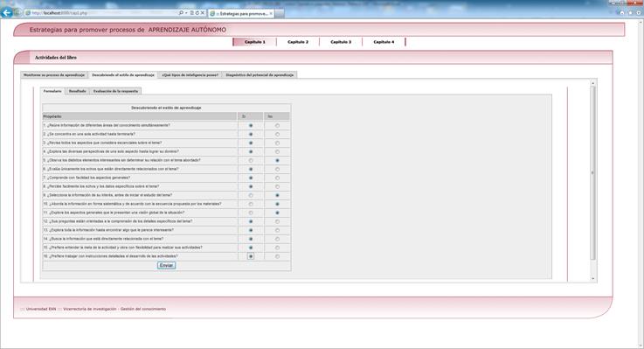The width and height of the screenshot is (644, 349).
Task: Submit the form with the Enviar button
Action: 166,266
